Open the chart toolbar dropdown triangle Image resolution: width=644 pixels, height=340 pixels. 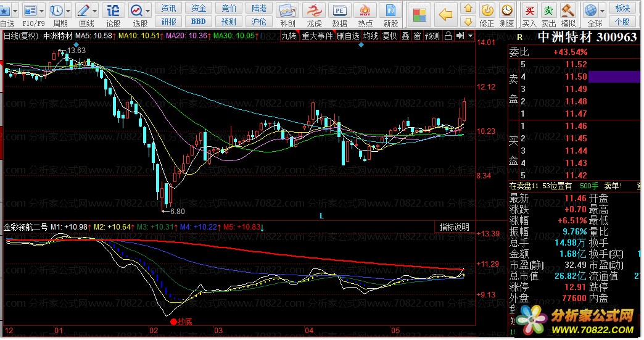point(470,36)
